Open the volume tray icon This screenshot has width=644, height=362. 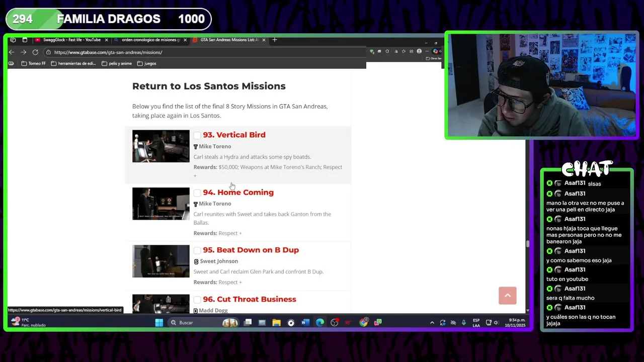496,322
